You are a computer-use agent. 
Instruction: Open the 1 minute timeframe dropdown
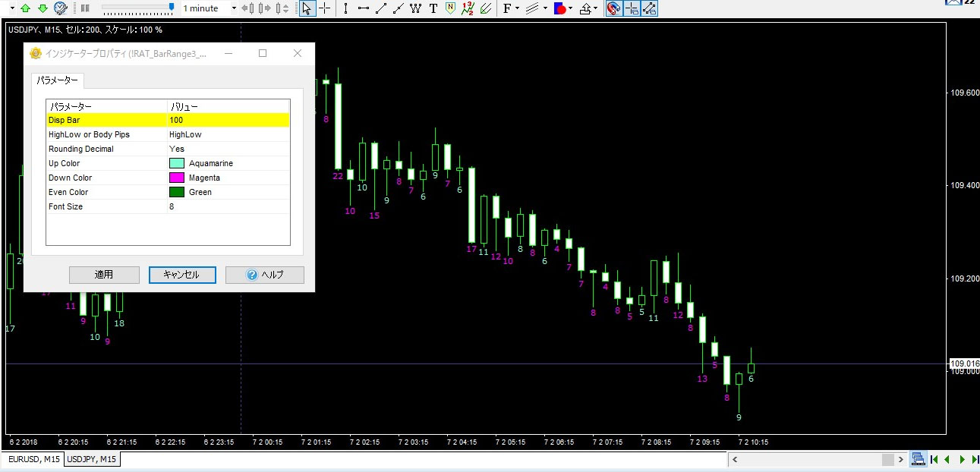[235, 8]
